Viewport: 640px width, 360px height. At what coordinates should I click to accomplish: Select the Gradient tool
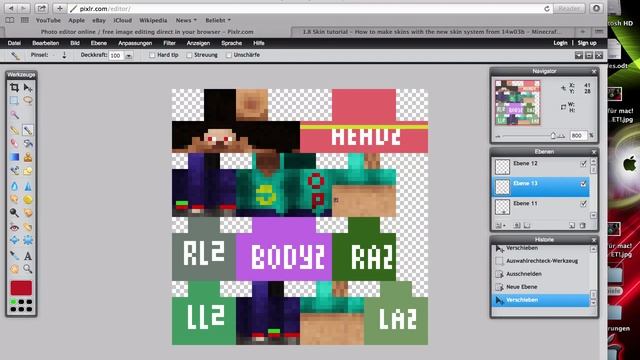14,157
